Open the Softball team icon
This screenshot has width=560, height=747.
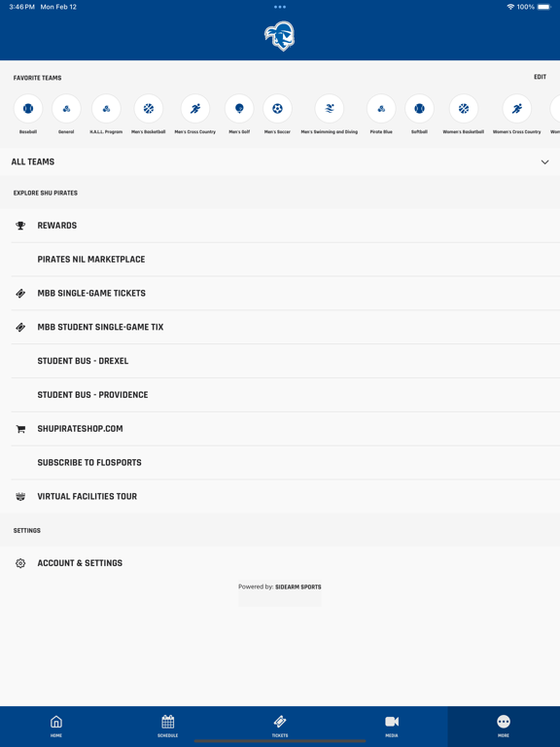tap(420, 109)
